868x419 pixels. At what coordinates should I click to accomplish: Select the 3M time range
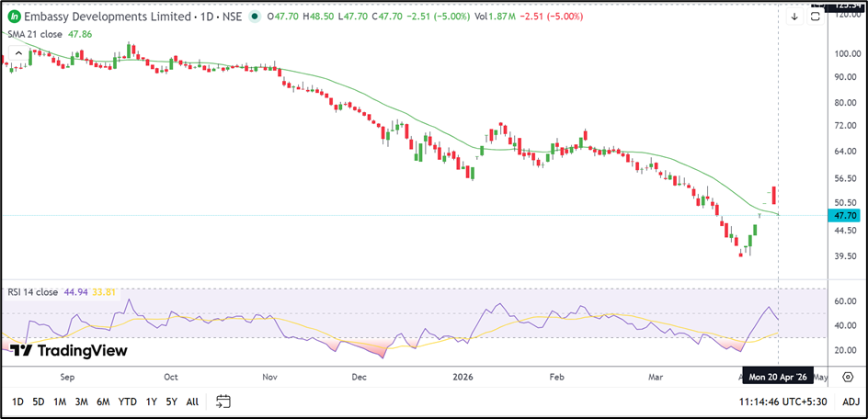tap(82, 402)
